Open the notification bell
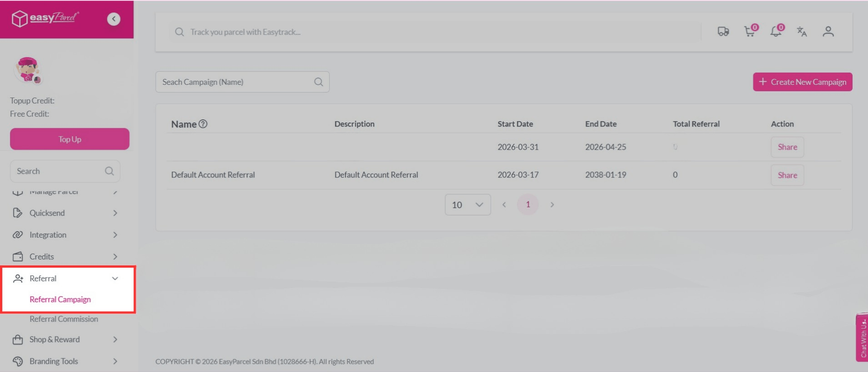Screen dimensions: 868x372 click(x=776, y=31)
